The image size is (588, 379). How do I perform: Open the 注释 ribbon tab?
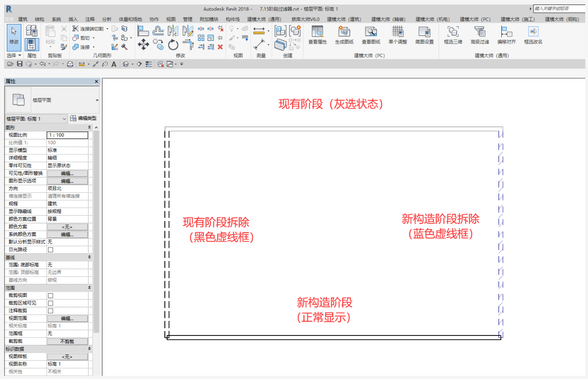pyautogui.click(x=90, y=19)
